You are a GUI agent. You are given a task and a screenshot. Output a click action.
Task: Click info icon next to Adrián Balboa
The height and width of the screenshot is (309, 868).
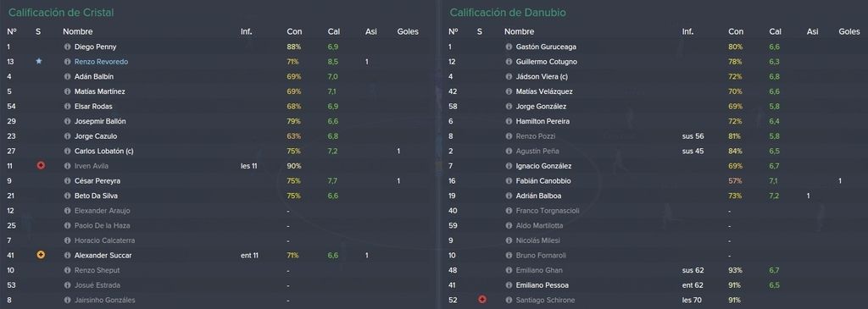pos(509,196)
